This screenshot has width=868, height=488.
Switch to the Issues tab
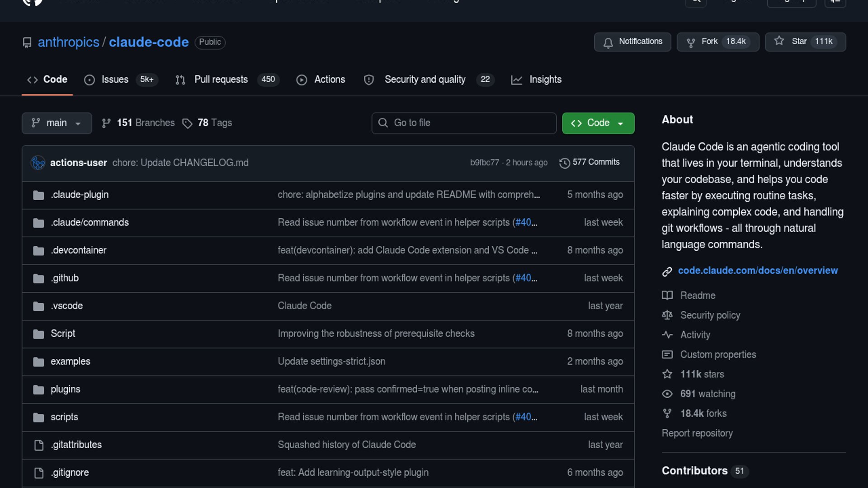[x=115, y=80]
